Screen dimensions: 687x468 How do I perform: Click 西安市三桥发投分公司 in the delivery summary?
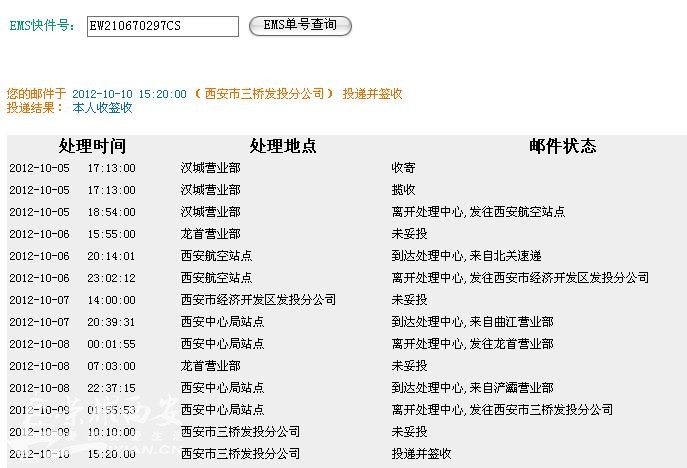click(x=265, y=93)
